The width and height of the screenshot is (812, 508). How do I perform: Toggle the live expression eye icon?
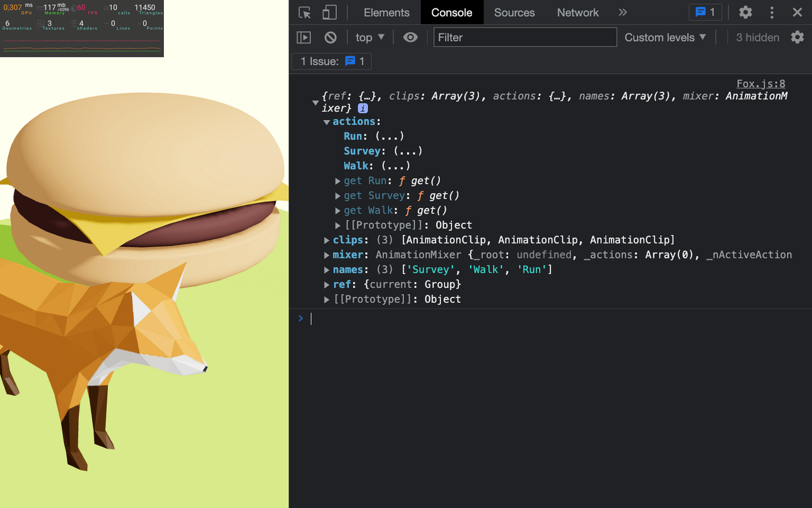click(410, 37)
